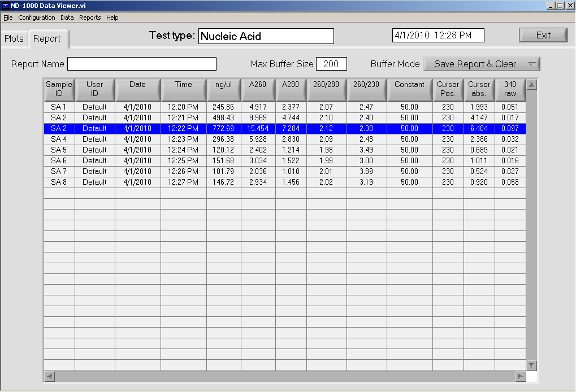576x392 pixels.
Task: Select the SA 6 sample cell
Action: (59, 161)
